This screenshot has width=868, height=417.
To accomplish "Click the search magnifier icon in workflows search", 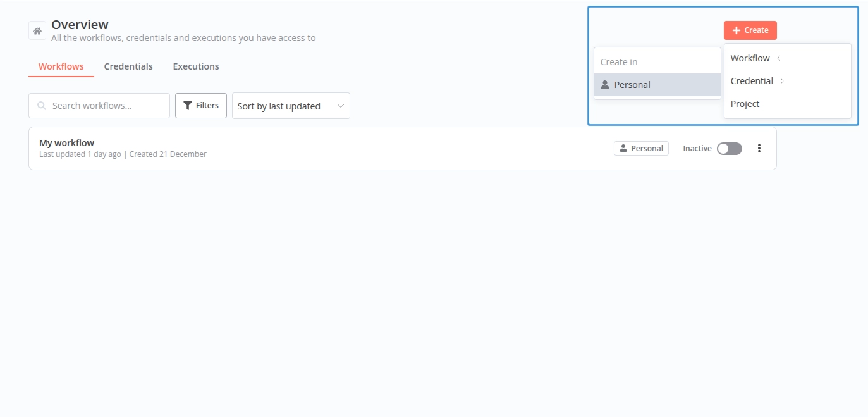I will point(42,106).
